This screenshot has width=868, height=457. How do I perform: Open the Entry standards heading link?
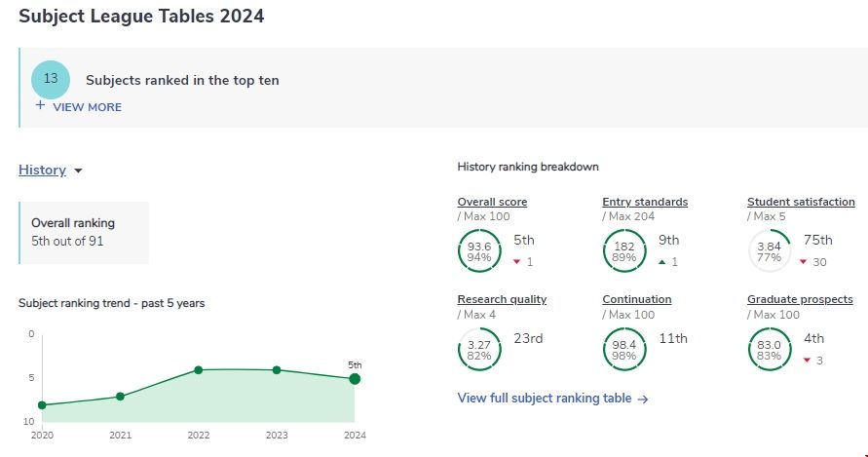point(645,203)
